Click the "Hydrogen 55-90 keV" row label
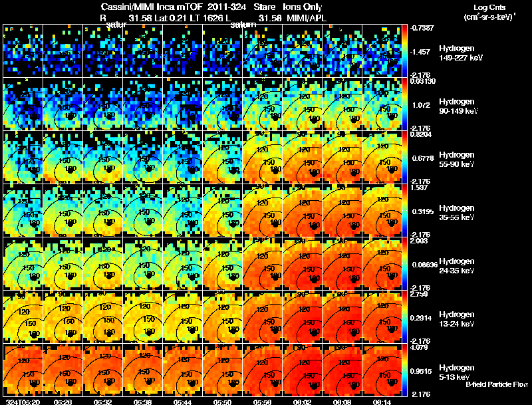 (457, 160)
